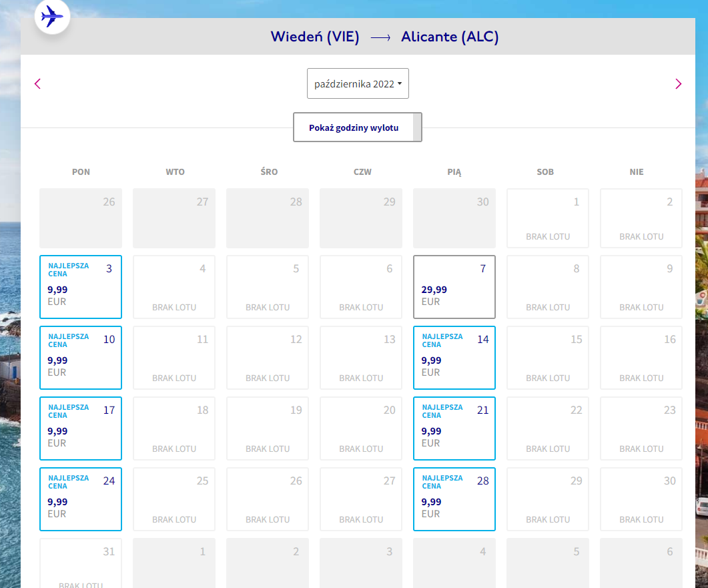708x588 pixels.
Task: Click greyed September 28 cell
Action: 268,218
